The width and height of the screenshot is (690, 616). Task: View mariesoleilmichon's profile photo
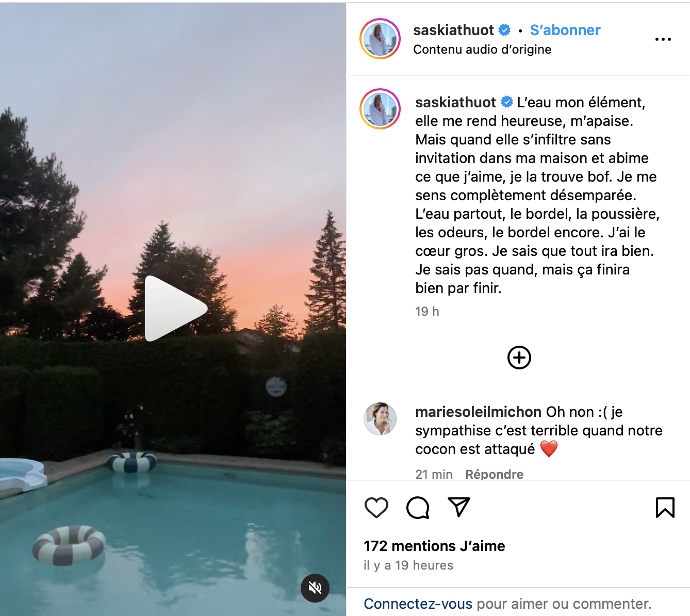(x=381, y=419)
